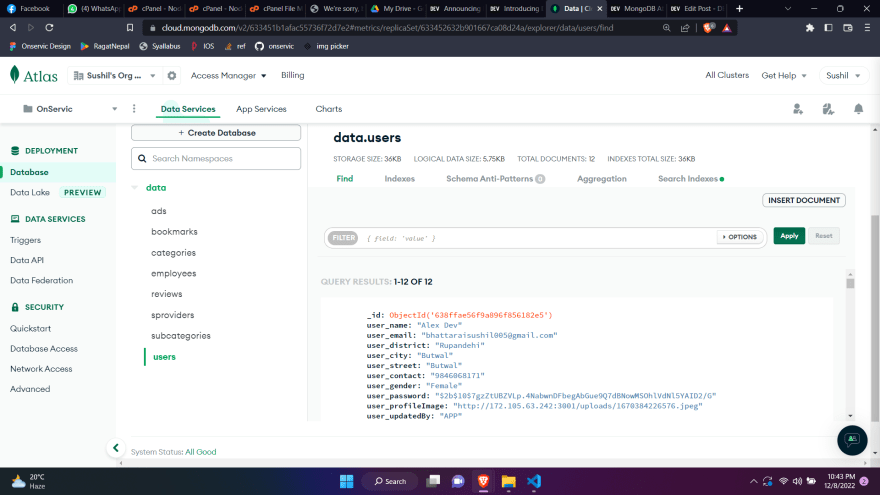
Task: Open the Sushil's Org organization dropdown
Action: click(114, 75)
